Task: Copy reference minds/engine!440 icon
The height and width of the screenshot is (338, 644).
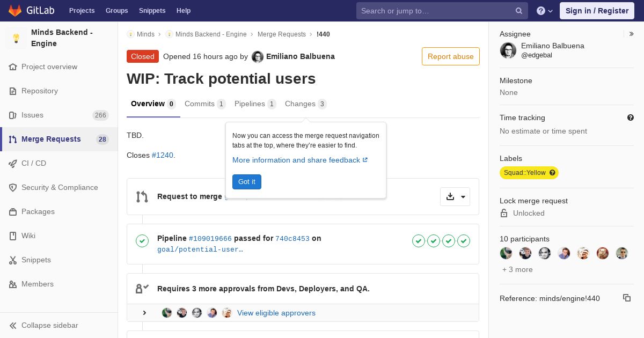Action: 627,298
